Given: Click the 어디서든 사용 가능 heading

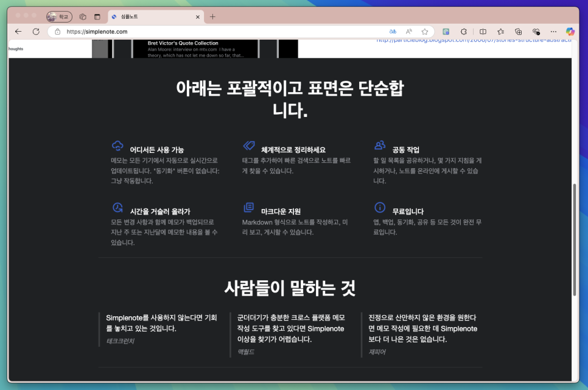Looking at the screenshot, I should [157, 150].
